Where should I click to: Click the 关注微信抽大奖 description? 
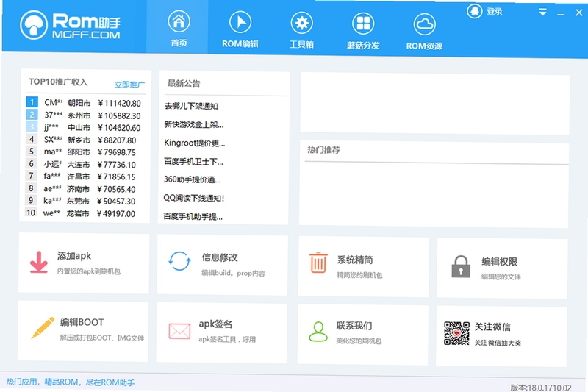pos(498,343)
